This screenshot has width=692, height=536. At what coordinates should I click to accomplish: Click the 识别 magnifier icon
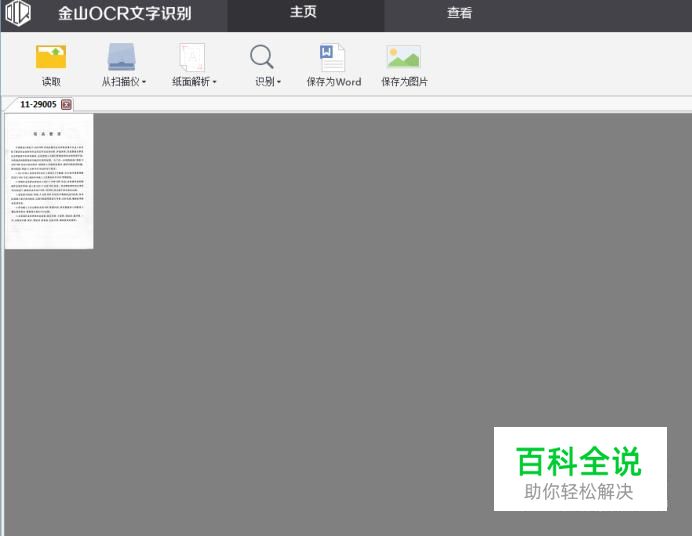pos(262,56)
